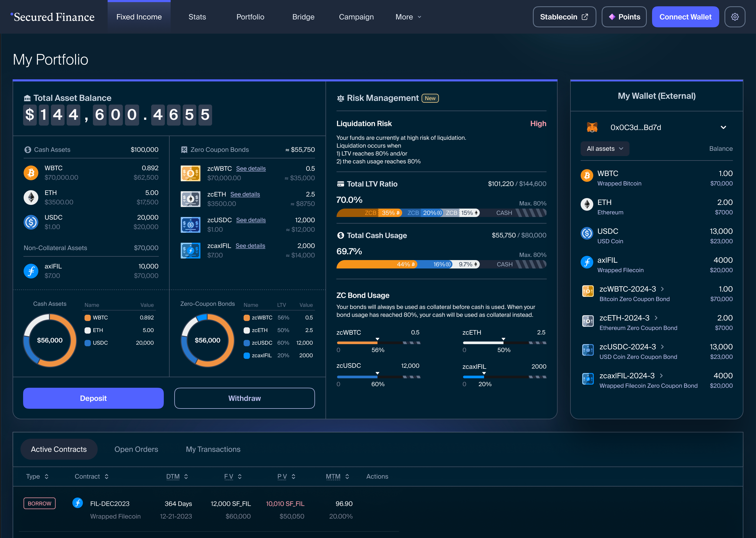Screen dimensions: 756x538
Task: Open zcaxlFIL See details link
Action: (251, 246)
